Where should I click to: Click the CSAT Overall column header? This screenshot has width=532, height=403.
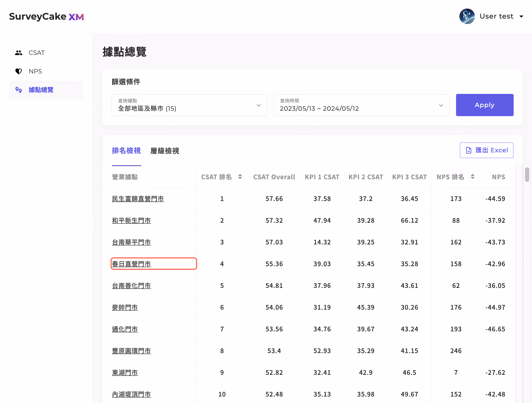pos(274,177)
